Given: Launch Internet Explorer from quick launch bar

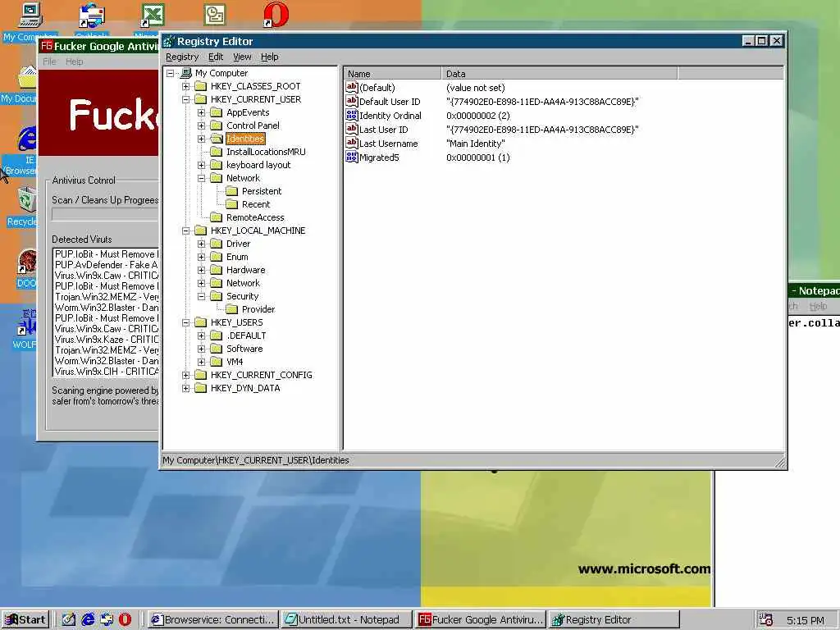Looking at the screenshot, I should tap(88, 620).
